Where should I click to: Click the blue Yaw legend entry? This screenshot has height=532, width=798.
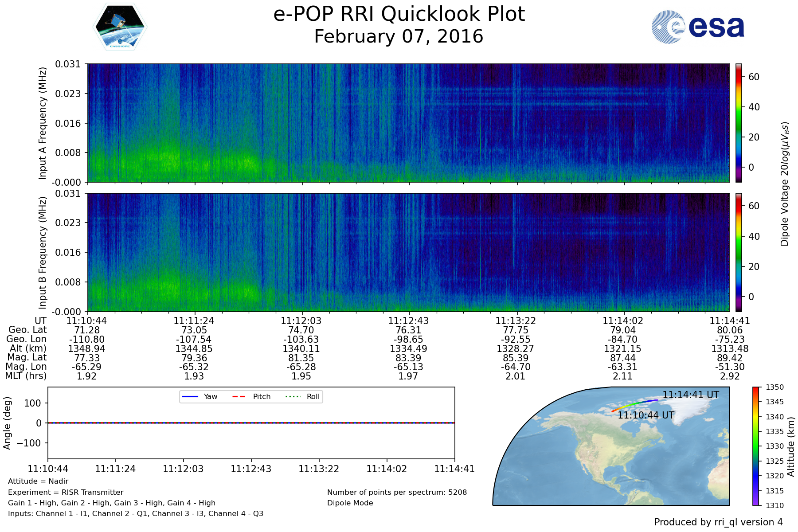[199, 396]
